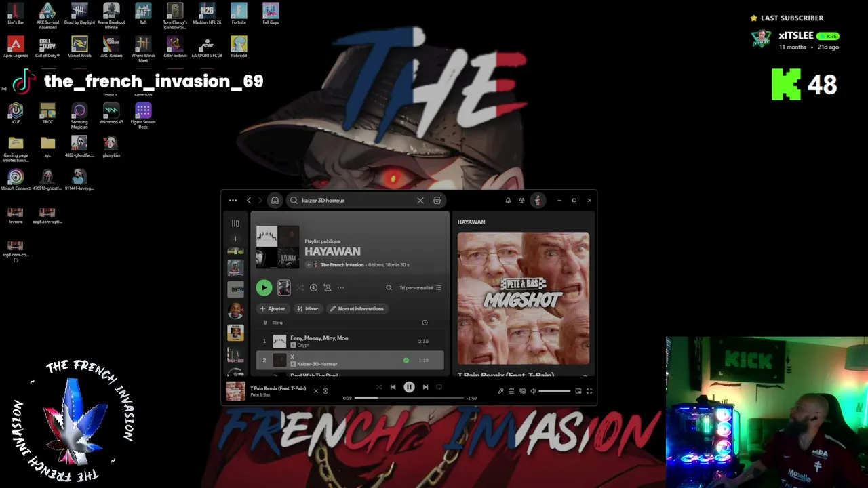
Task: Open The French Invasion profile link
Action: click(342, 265)
